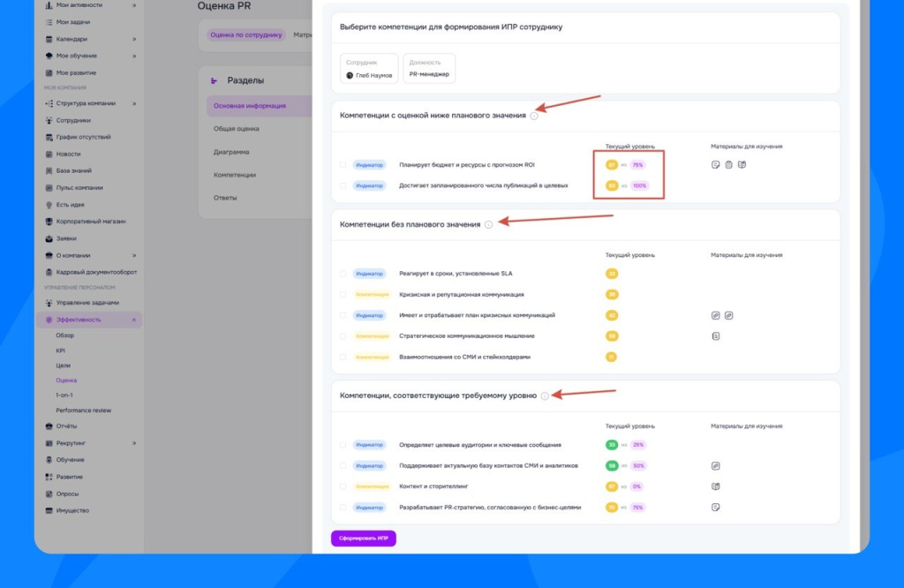Click the Есть идея lightbulb icon
The width and height of the screenshot is (904, 588).
click(x=49, y=205)
